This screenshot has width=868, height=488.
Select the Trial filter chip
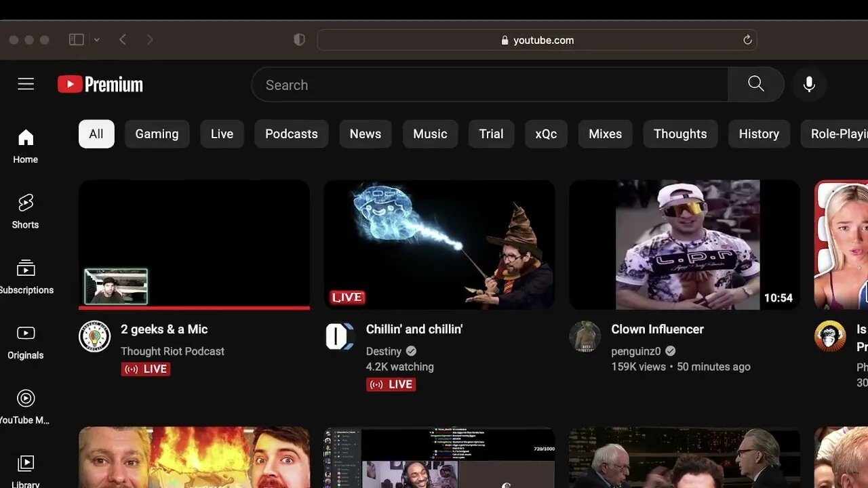(x=491, y=134)
